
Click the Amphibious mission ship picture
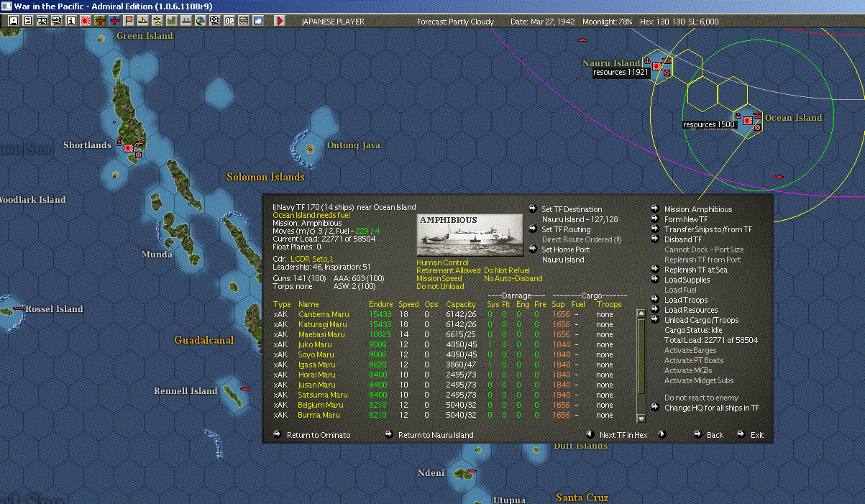(470, 234)
